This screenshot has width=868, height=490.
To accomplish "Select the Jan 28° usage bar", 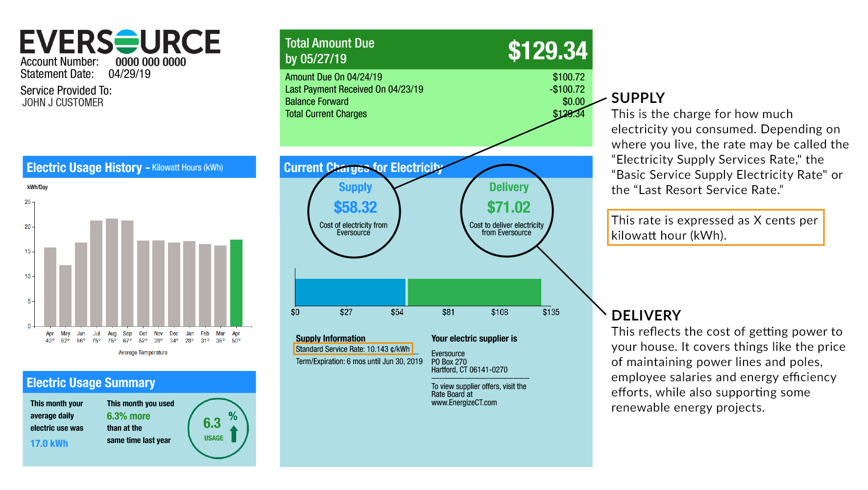I will (x=190, y=284).
